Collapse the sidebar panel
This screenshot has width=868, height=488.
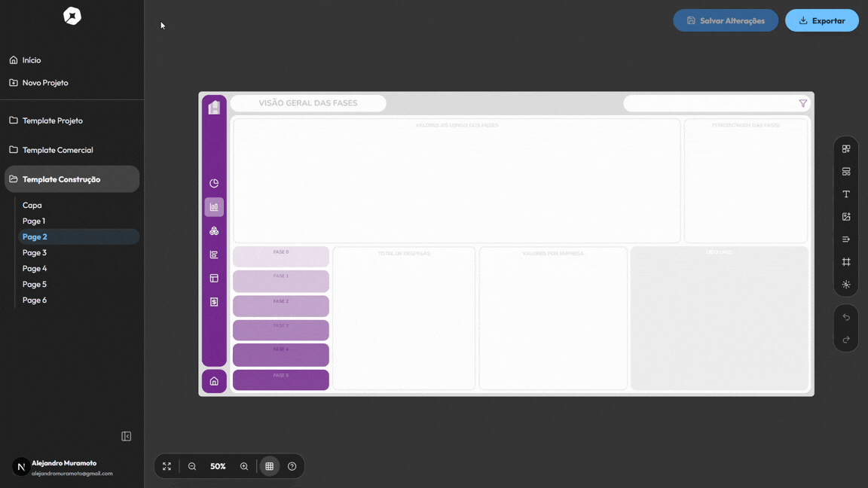click(127, 437)
